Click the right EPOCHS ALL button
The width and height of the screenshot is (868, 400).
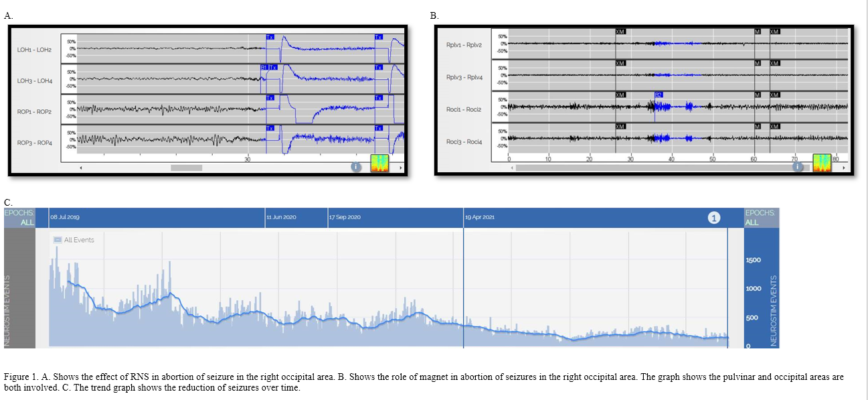760,217
